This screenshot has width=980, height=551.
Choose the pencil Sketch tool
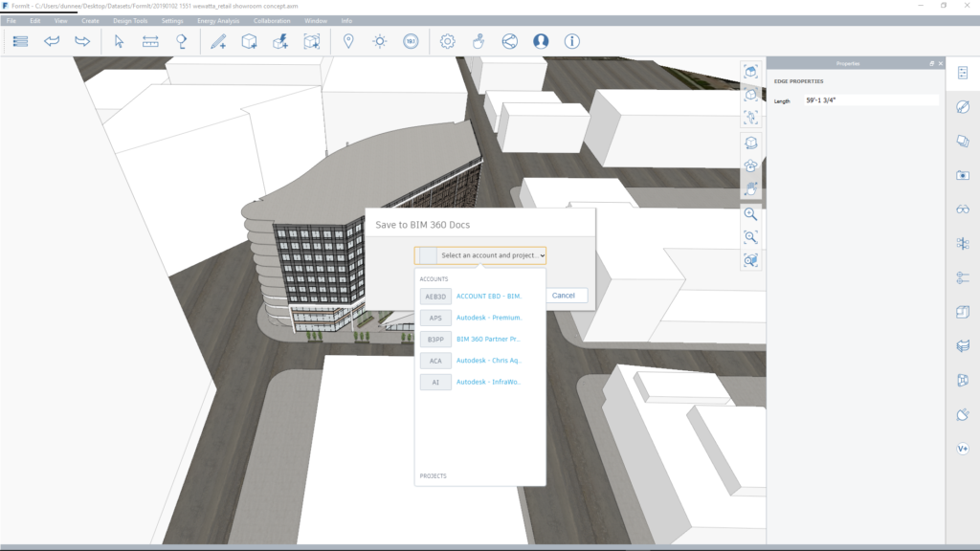(x=218, y=41)
